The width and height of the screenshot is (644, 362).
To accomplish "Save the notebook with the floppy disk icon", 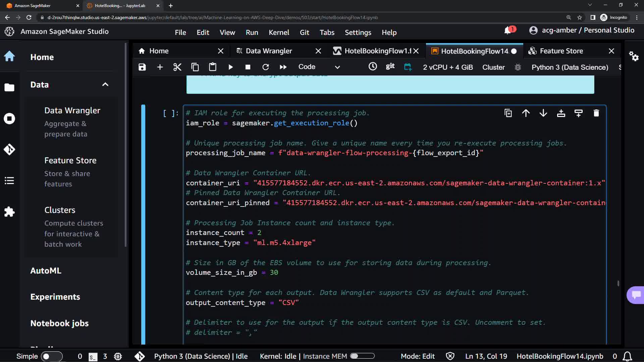I will coord(142,67).
